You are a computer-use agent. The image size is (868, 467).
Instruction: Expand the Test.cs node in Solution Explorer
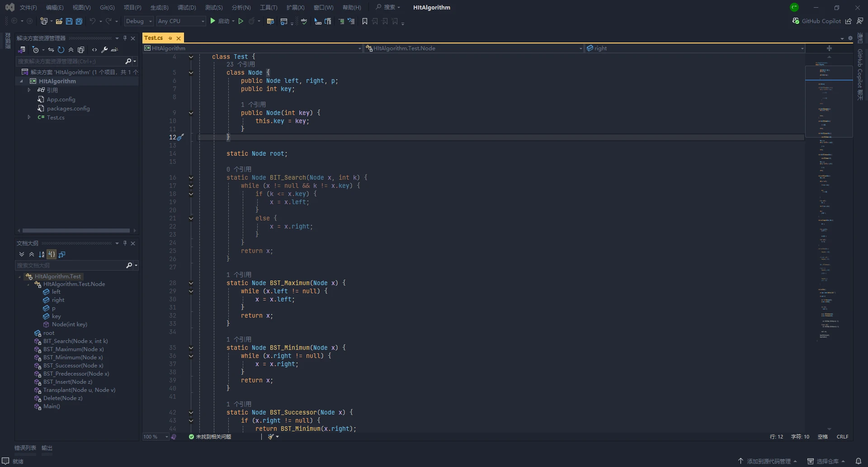click(29, 117)
